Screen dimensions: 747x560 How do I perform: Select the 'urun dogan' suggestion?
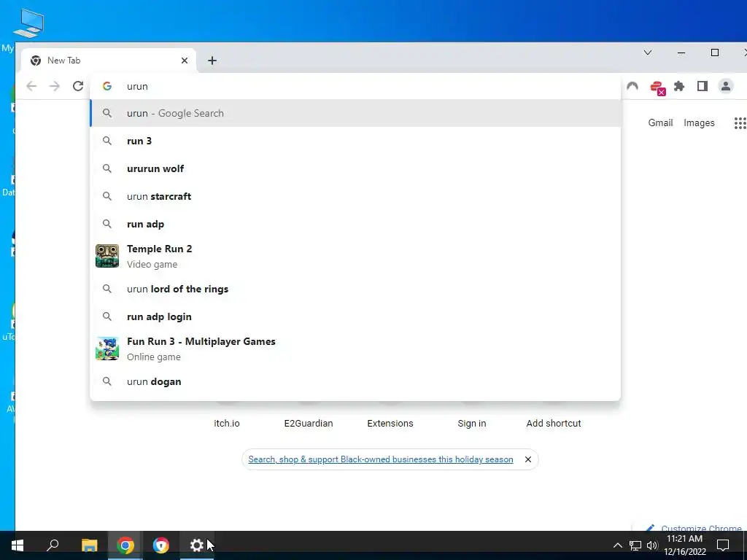point(355,381)
